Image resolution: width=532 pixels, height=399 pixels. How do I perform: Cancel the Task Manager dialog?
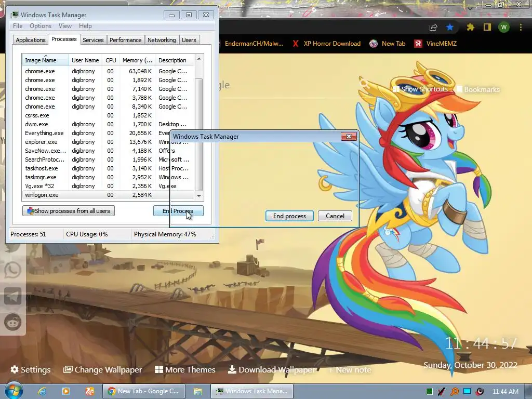[x=335, y=216]
